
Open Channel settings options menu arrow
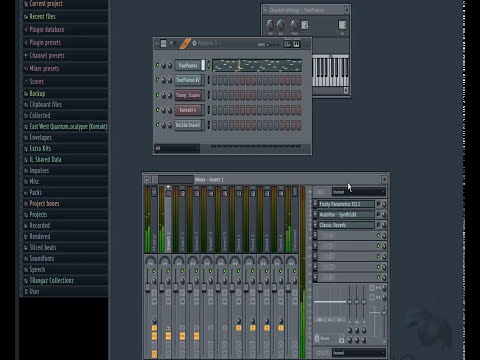click(x=266, y=10)
